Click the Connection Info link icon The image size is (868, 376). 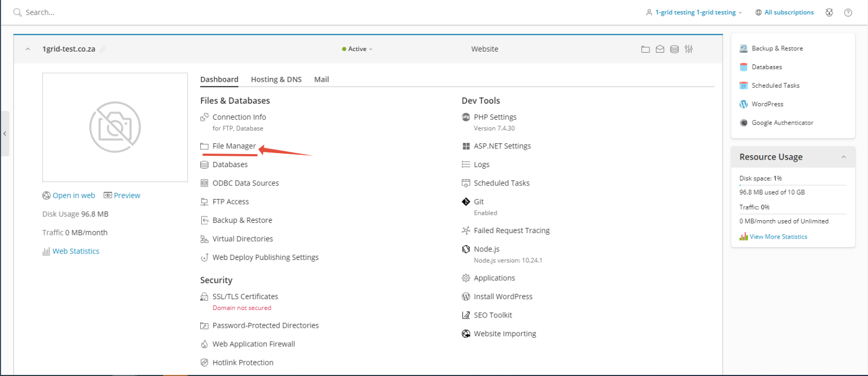click(x=205, y=117)
